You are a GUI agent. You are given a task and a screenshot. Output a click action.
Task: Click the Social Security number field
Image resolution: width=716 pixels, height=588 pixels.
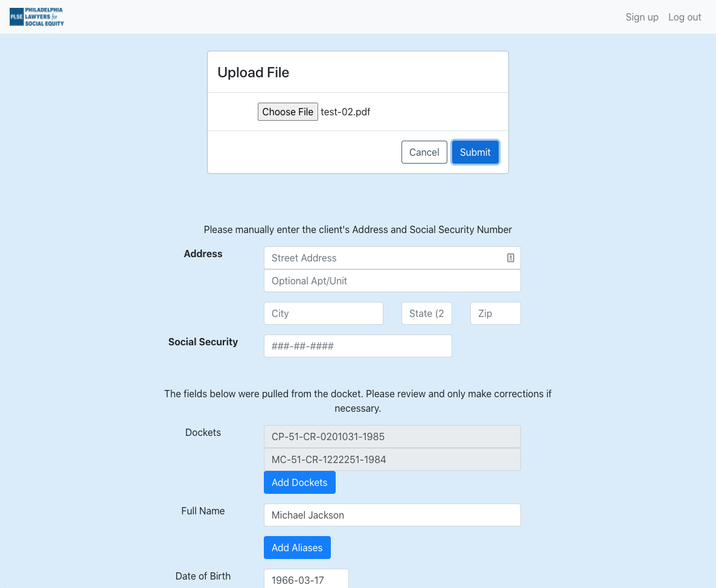(x=357, y=346)
